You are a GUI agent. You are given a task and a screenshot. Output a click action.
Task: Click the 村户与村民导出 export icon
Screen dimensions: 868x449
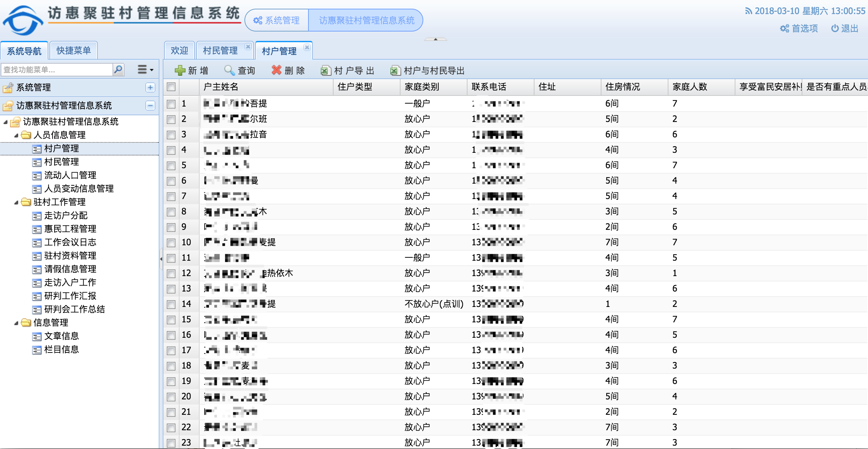coord(394,70)
